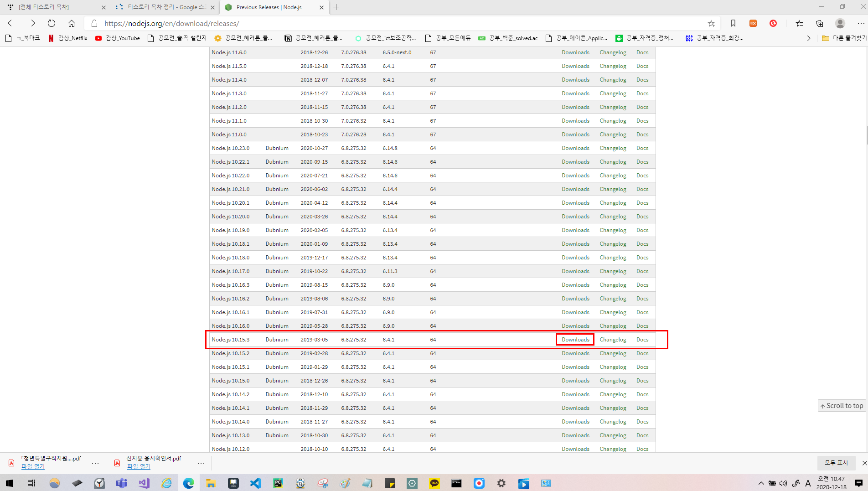Viewport: 868px width, 491px height.
Task: Click Downloads for Node.js 11.6.0
Action: (x=575, y=52)
